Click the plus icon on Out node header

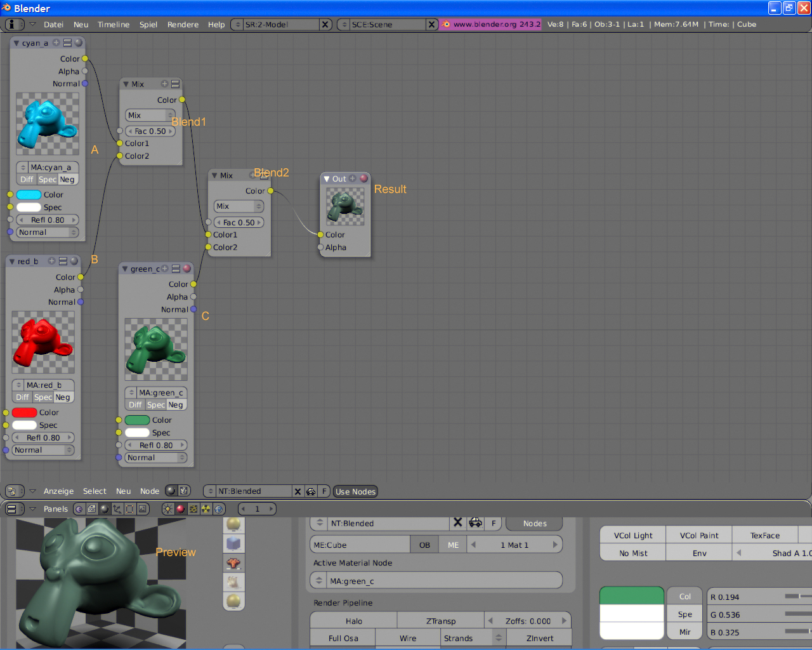(353, 178)
